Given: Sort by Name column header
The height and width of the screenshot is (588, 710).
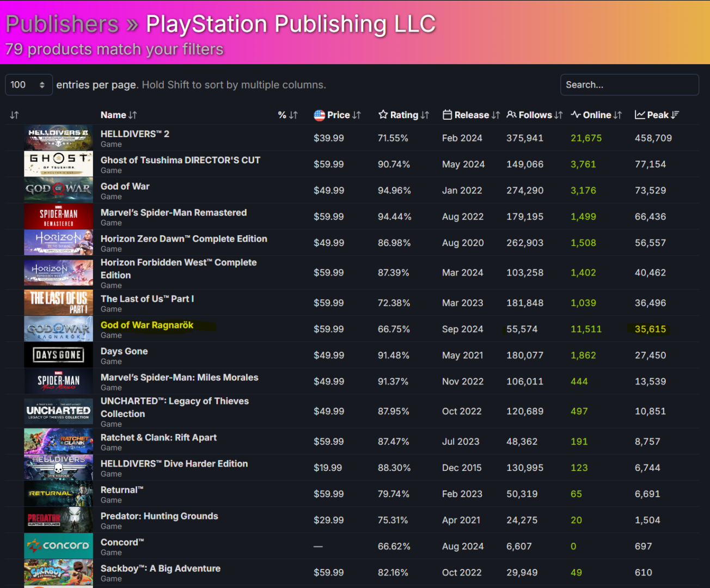Looking at the screenshot, I should [x=118, y=115].
